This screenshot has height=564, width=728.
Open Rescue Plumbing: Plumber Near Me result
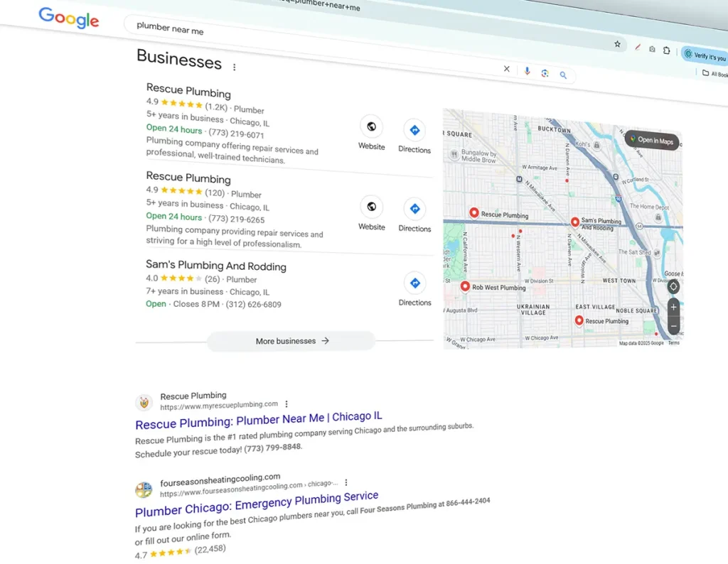coord(259,421)
